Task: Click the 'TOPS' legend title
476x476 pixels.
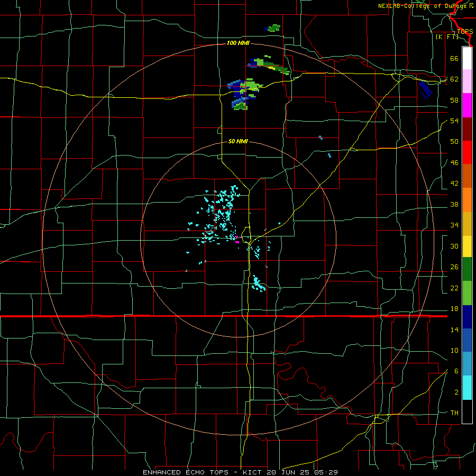Action: click(465, 32)
